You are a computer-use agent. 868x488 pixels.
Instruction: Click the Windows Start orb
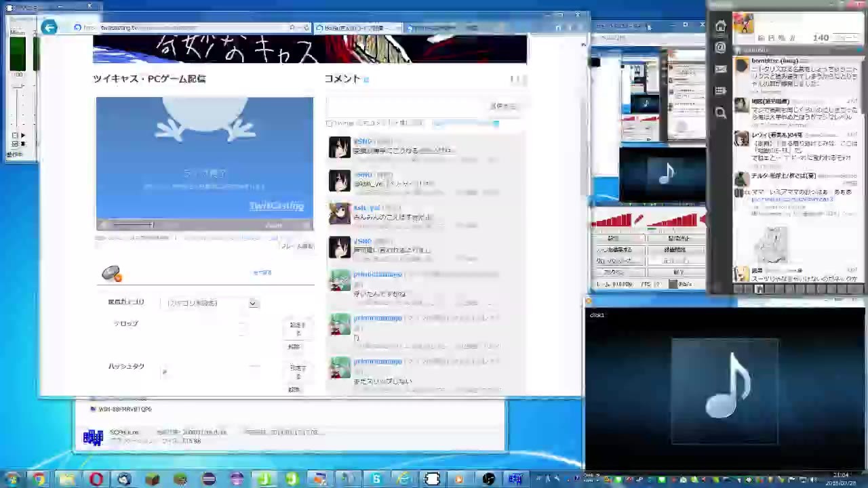tap(12, 479)
